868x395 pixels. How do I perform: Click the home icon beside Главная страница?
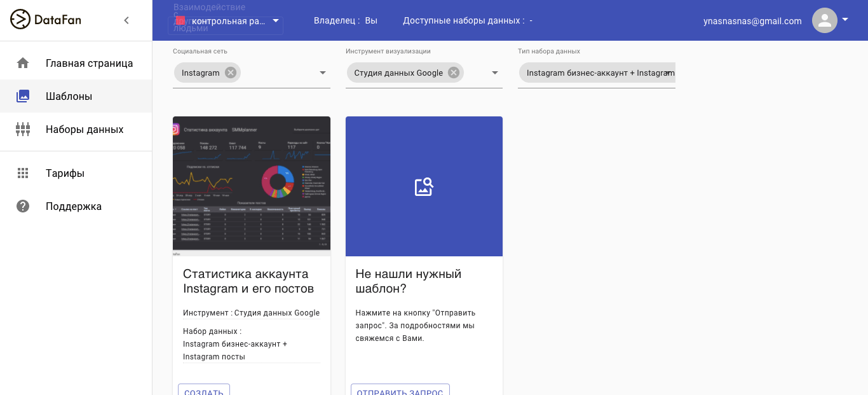point(23,63)
